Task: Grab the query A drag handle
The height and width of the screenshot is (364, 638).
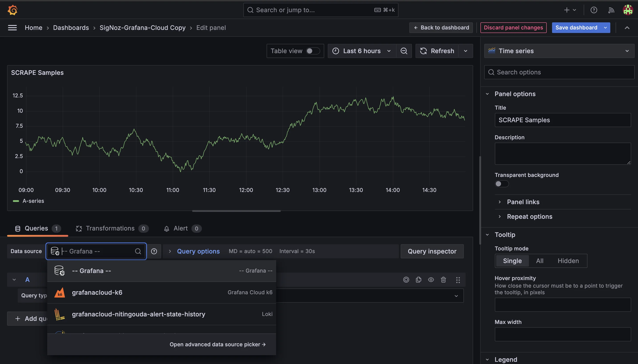Action: (458, 280)
